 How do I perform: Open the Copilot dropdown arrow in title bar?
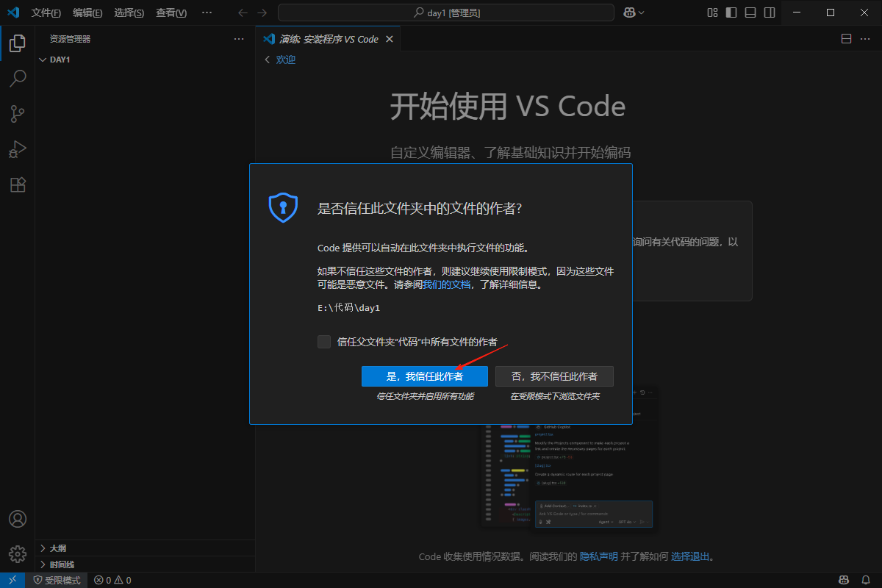click(642, 12)
